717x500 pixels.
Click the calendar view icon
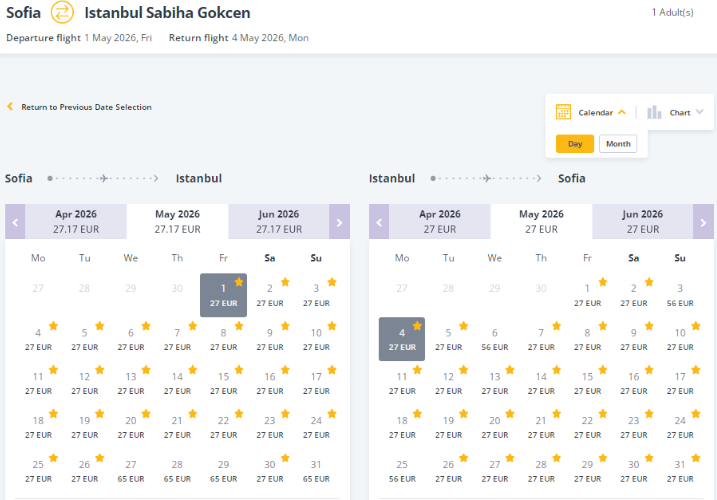[x=563, y=112]
